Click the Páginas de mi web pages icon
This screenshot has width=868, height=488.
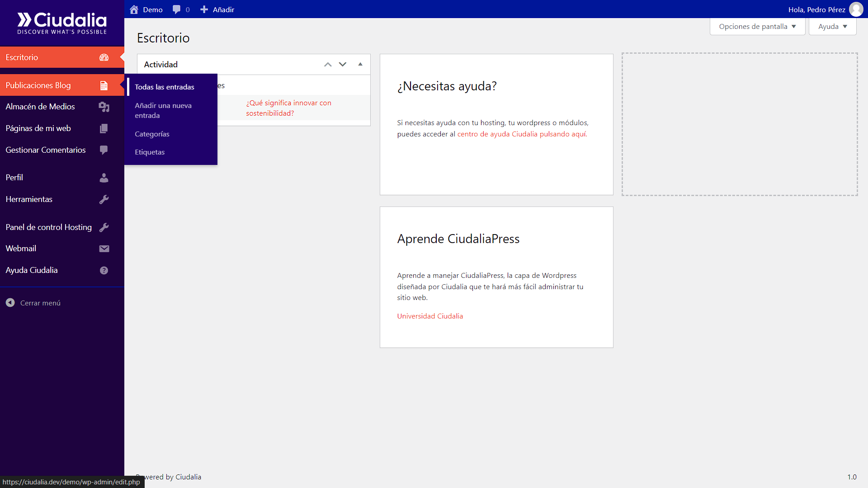[x=104, y=128]
